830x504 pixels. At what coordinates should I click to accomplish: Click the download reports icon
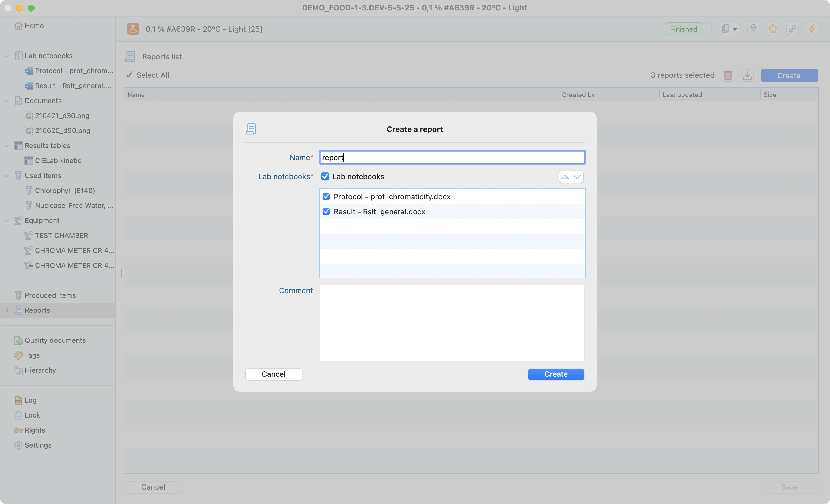(x=748, y=75)
